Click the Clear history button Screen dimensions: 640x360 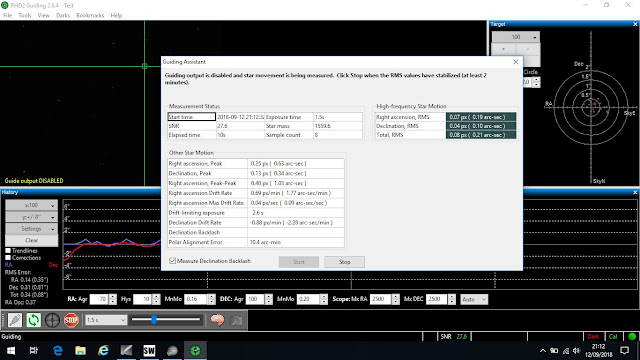pyautogui.click(x=31, y=240)
